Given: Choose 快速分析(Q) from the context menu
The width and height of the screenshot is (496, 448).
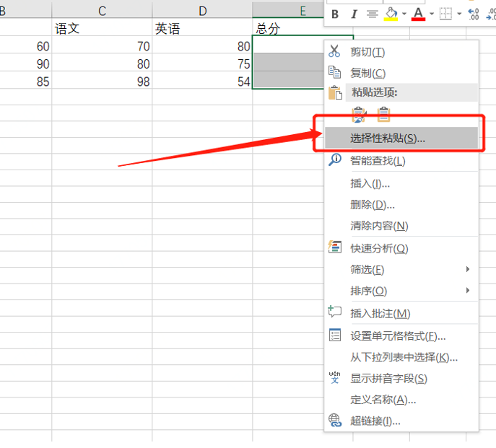Looking at the screenshot, I should (x=401, y=248).
